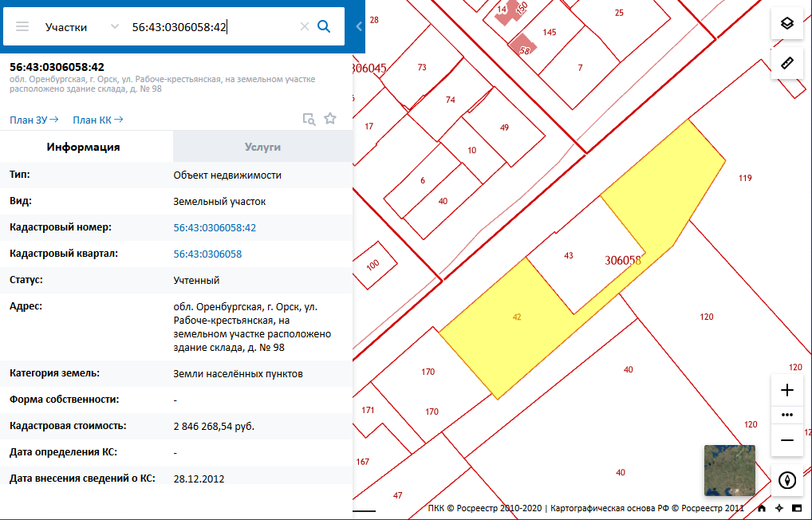This screenshot has width=812, height=520.
Task: Activate the ruler measurement tool
Action: 786,63
